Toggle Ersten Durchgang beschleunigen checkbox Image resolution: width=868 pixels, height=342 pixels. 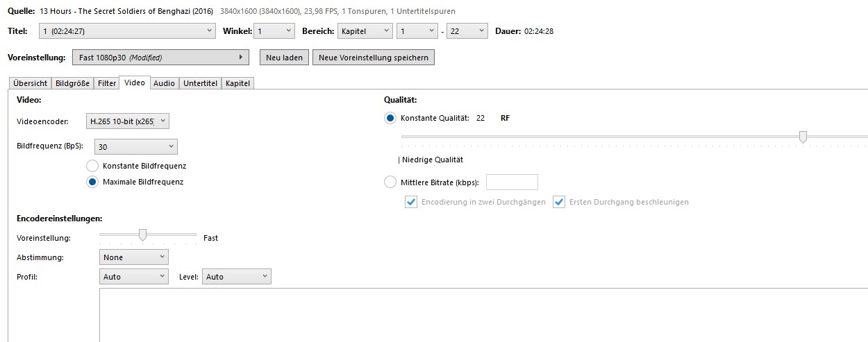pyautogui.click(x=559, y=202)
